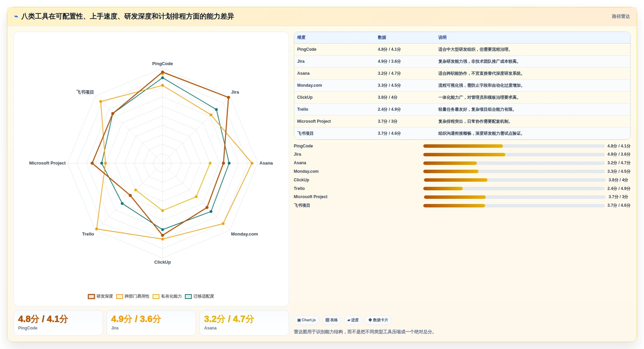The height and width of the screenshot is (349, 644).
Task: Select the Asana table row name
Action: 303,74
